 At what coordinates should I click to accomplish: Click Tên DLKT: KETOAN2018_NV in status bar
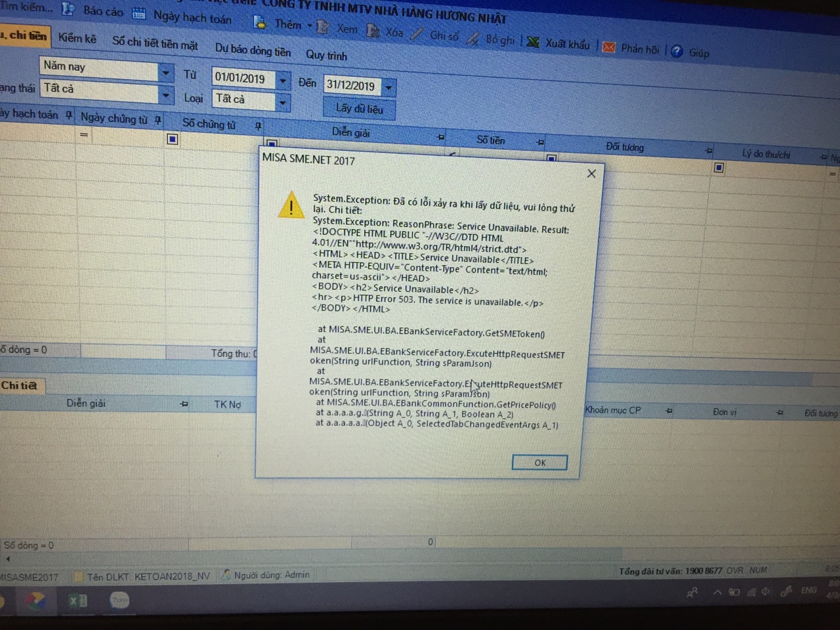click(x=148, y=576)
